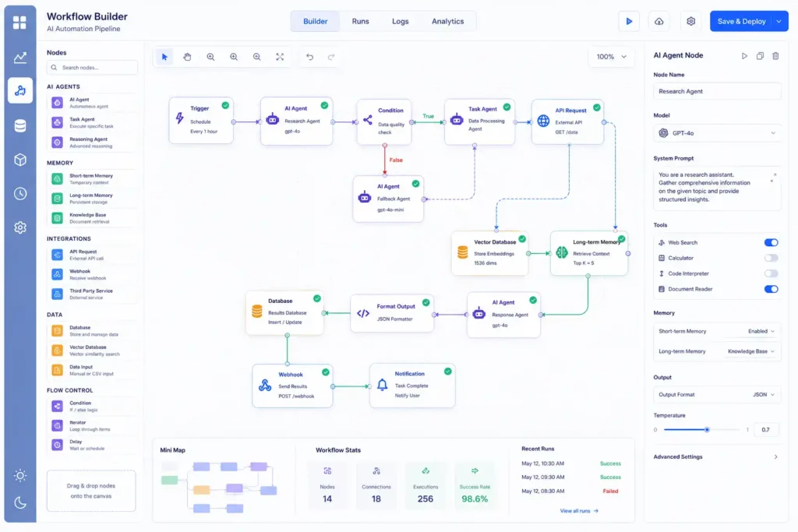Open Short-term Memory Enabled dropdown
The height and width of the screenshot is (532, 798).
coord(761,331)
